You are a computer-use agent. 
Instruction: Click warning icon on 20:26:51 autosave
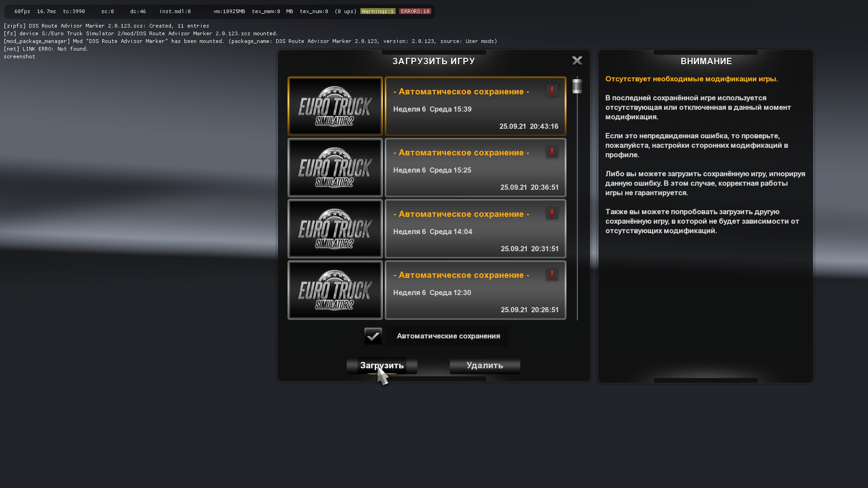(552, 274)
